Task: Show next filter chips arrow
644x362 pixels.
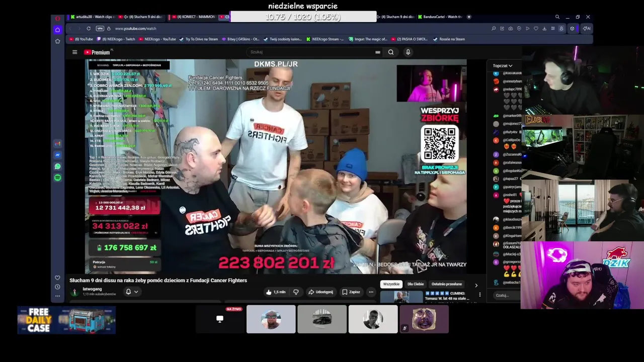Action: point(476,285)
